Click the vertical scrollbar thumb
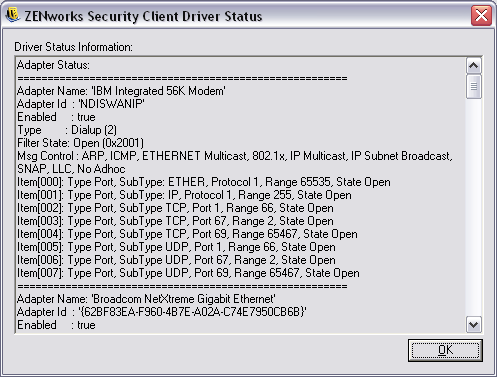The image size is (497, 377). coord(473,87)
